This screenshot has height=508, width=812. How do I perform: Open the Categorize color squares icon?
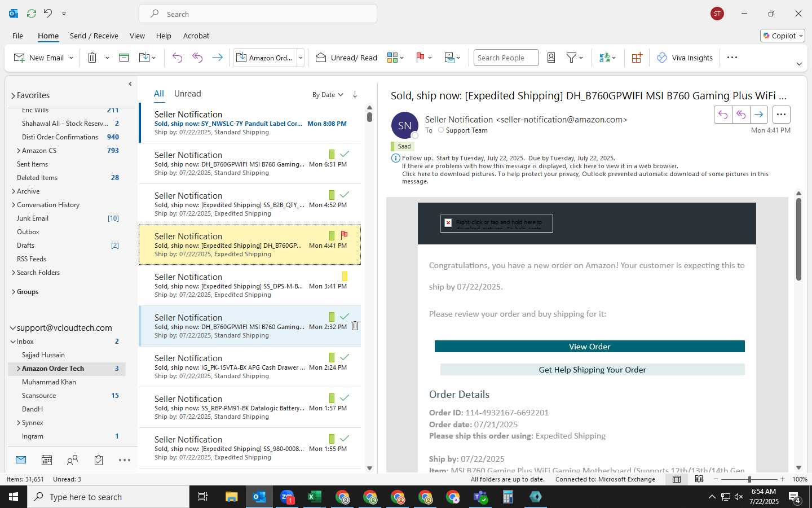click(392, 58)
